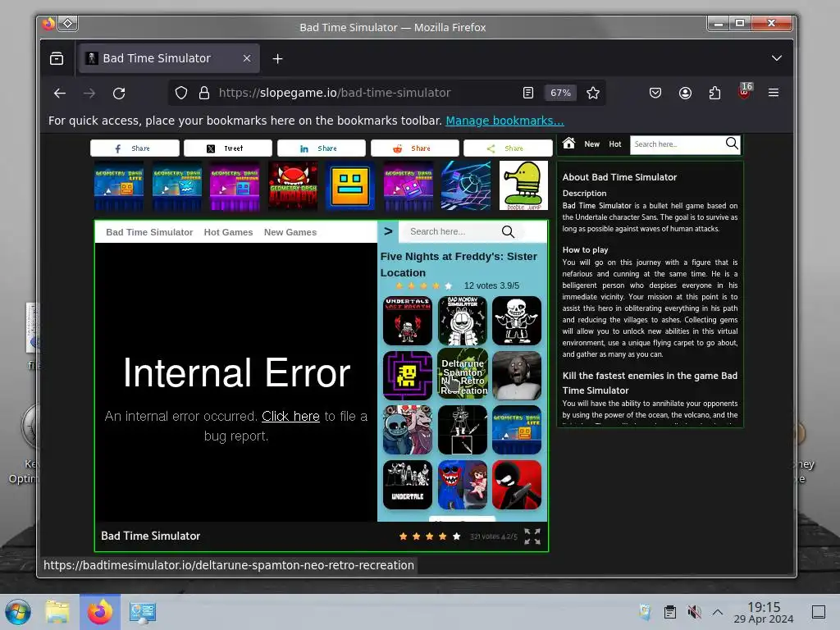Viewport: 840px width, 630px height.
Task: Tweet the page via X button
Action: pyautogui.click(x=228, y=148)
